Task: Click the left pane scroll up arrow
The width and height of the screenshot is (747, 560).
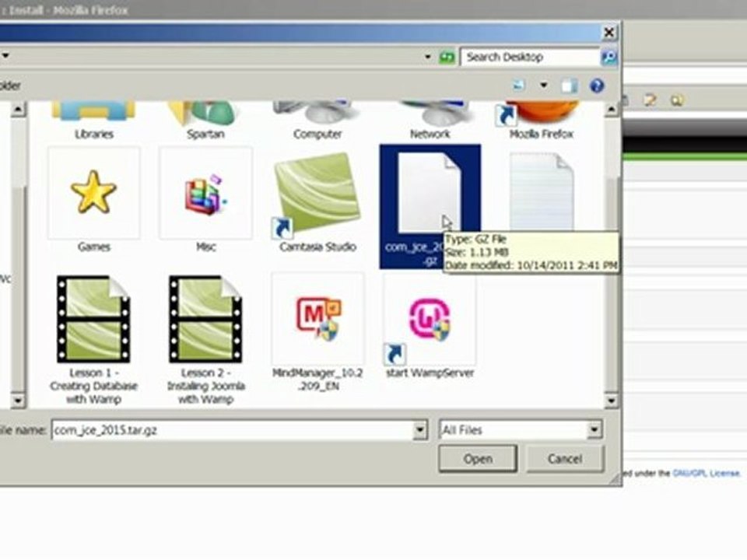Action: pos(18,110)
